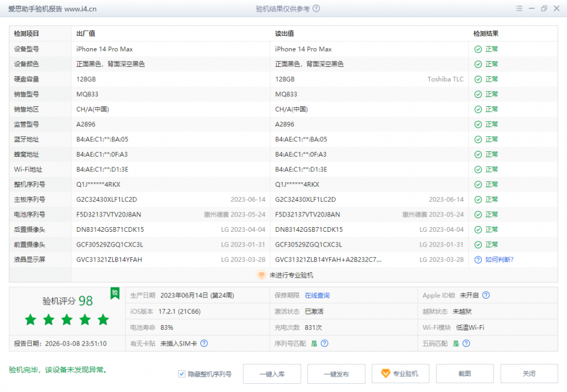
Task: Click help icon beside 如何判断 for LCD screen
Action: tap(478, 259)
